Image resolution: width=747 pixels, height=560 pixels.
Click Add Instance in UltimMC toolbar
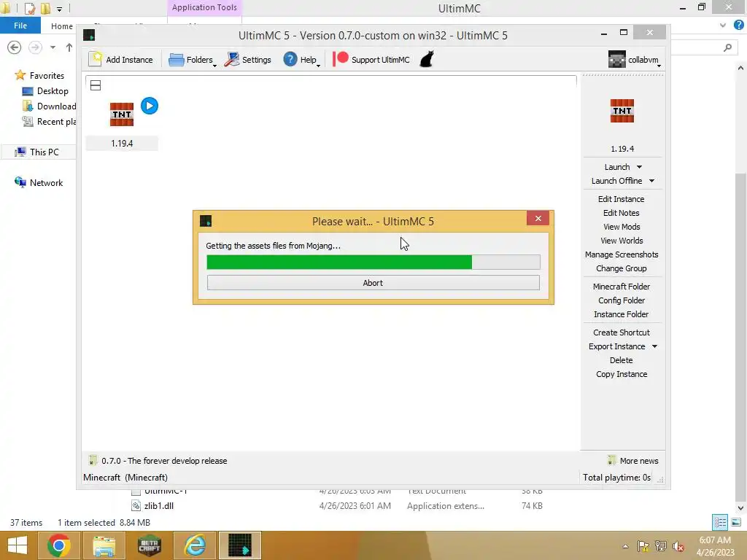[x=121, y=60]
